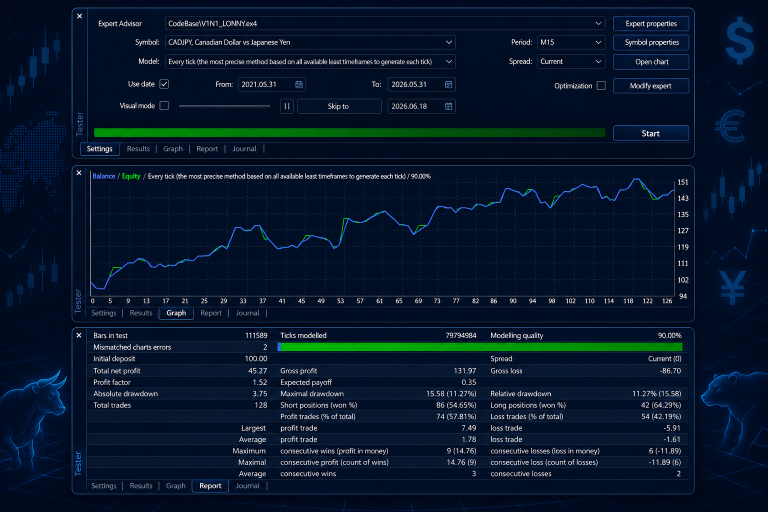Viewport: 768px width, 512px height.
Task: Click Modelling quality value 90.00%
Action: click(670, 336)
